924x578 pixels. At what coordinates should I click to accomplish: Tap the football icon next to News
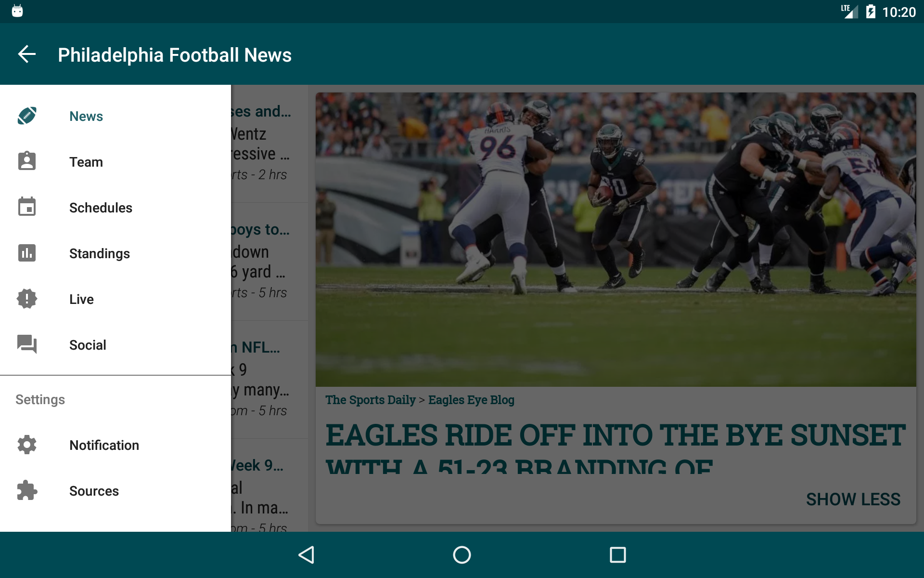27,116
